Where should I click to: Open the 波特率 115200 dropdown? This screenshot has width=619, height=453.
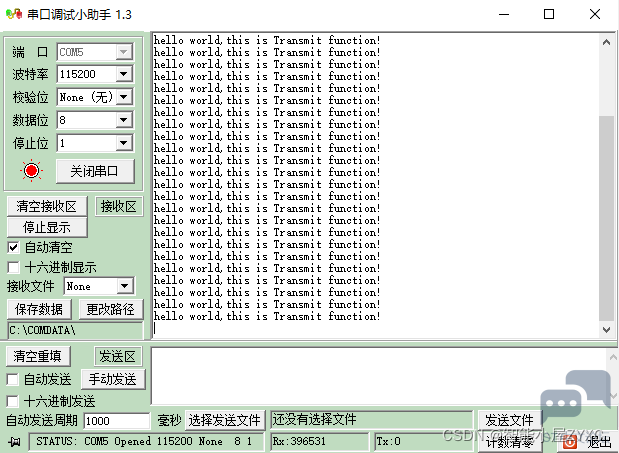point(124,74)
